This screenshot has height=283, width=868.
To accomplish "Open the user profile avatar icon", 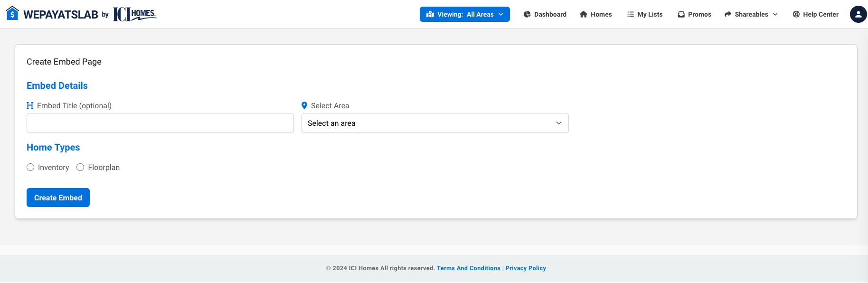I will pyautogui.click(x=858, y=14).
